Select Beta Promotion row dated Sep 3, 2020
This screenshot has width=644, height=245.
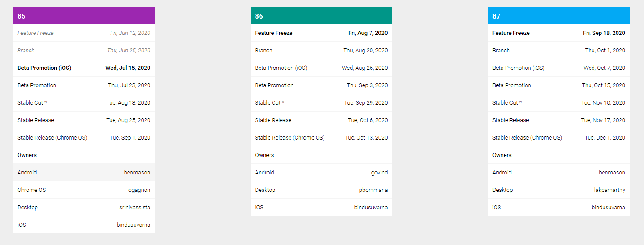[x=321, y=85]
